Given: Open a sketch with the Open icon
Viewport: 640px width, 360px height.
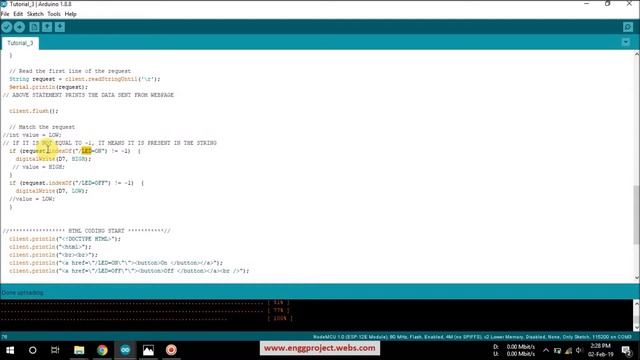Looking at the screenshot, I should [x=47, y=27].
